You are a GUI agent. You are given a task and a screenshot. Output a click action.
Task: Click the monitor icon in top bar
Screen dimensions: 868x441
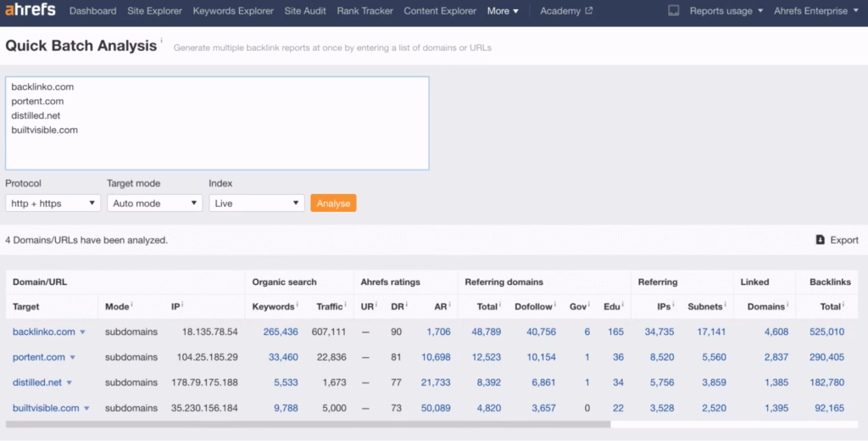[674, 11]
